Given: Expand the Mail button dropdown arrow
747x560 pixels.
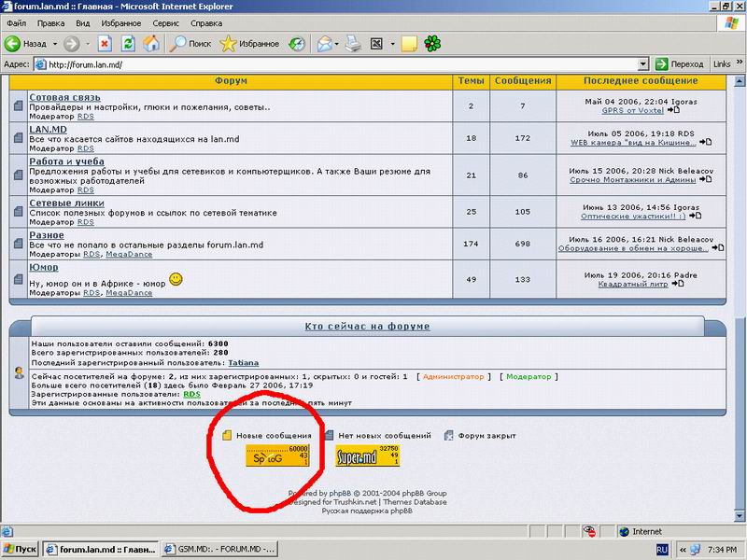Looking at the screenshot, I should pyautogui.click(x=336, y=43).
